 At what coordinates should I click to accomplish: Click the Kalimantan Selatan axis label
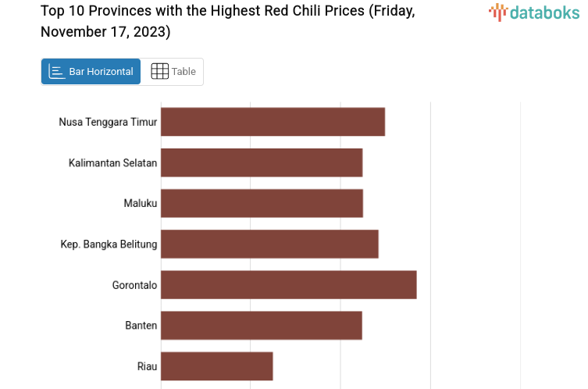112,162
